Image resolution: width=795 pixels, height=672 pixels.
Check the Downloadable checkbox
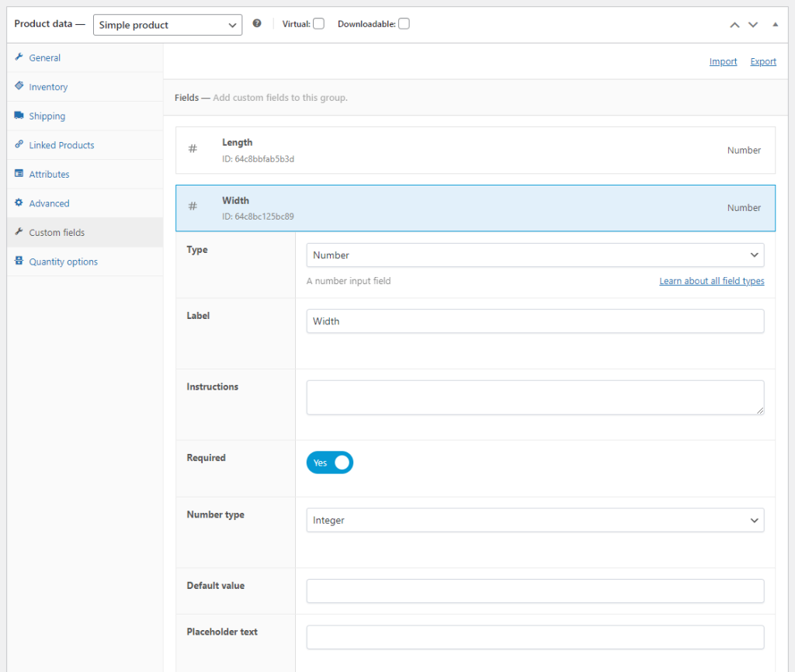click(404, 23)
